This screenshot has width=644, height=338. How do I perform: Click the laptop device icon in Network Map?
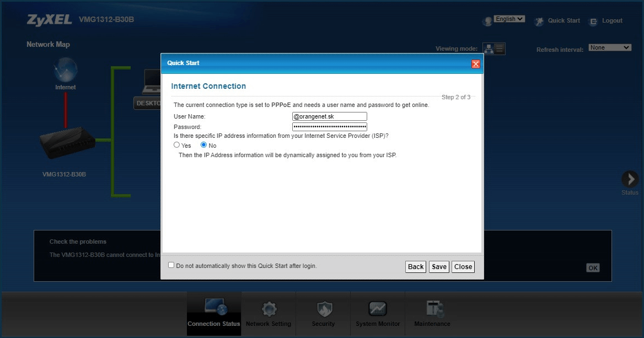point(152,82)
